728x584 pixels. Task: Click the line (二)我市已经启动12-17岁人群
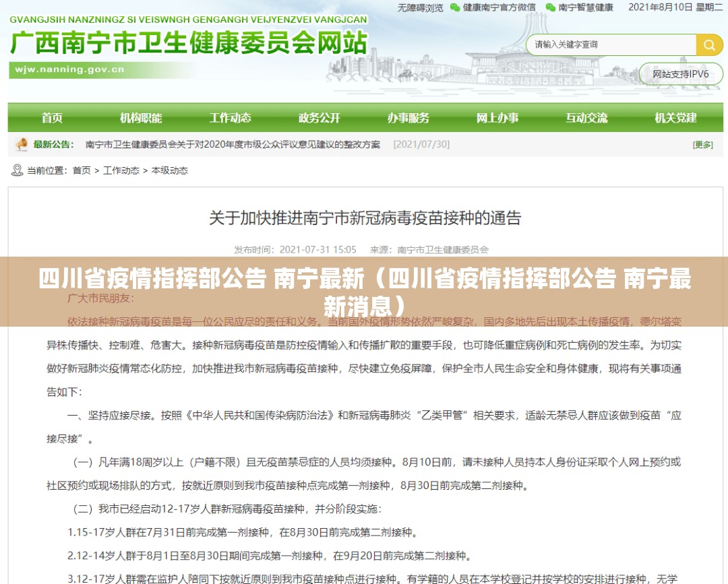tap(227, 509)
